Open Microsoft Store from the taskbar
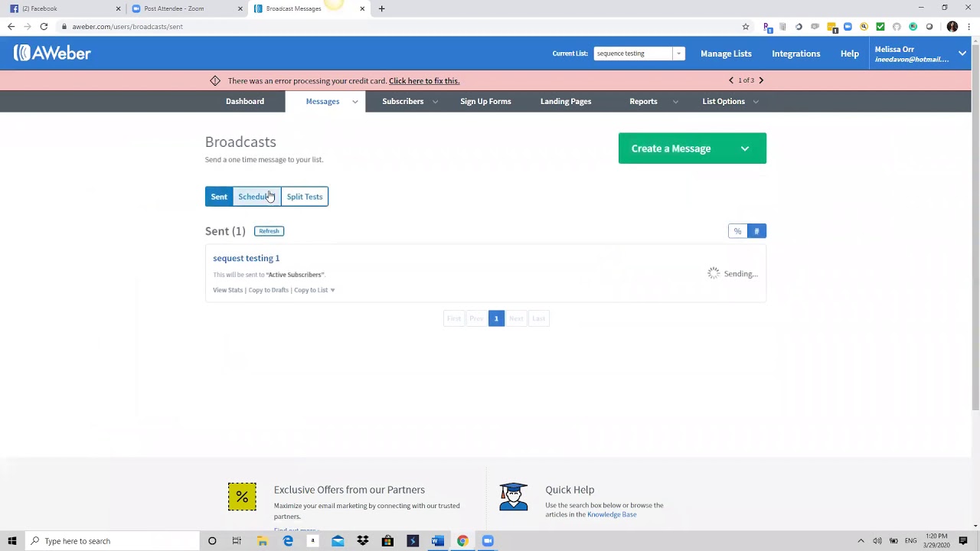The image size is (980, 551). click(387, 541)
